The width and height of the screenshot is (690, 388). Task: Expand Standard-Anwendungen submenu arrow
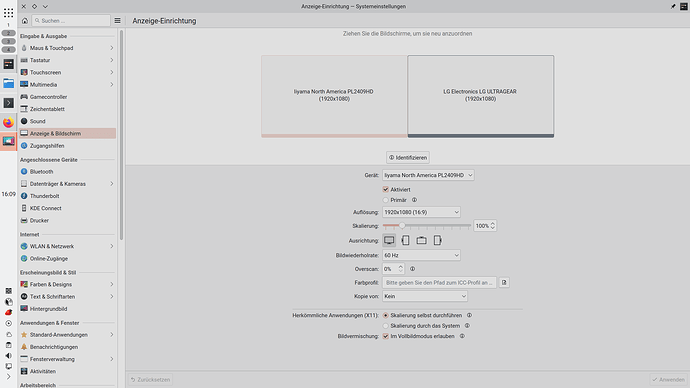[112, 334]
